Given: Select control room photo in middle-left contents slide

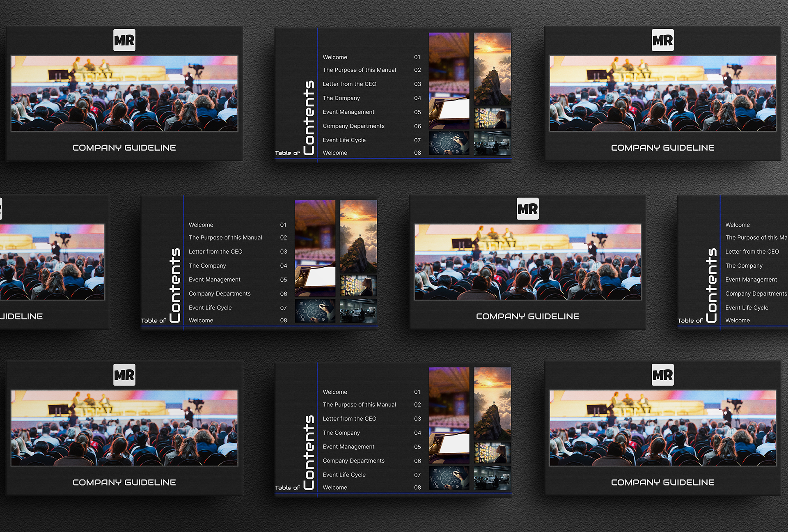Looking at the screenshot, I should point(358,311).
